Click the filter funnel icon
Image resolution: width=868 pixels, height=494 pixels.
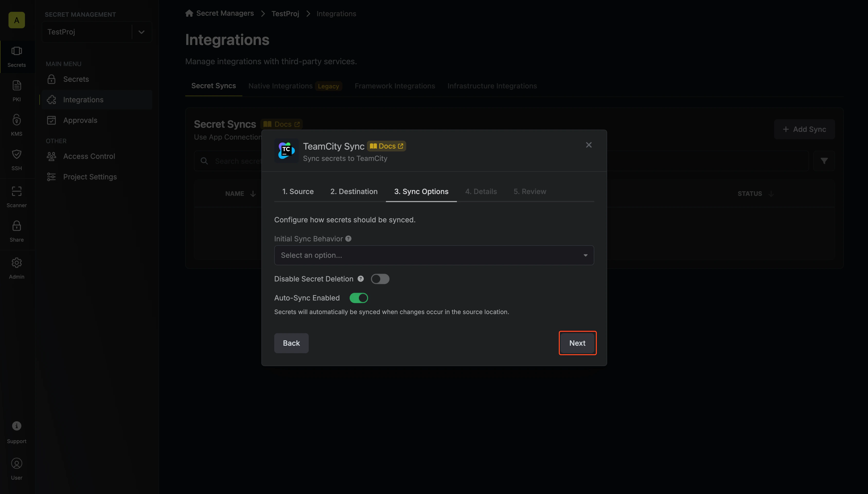point(824,161)
